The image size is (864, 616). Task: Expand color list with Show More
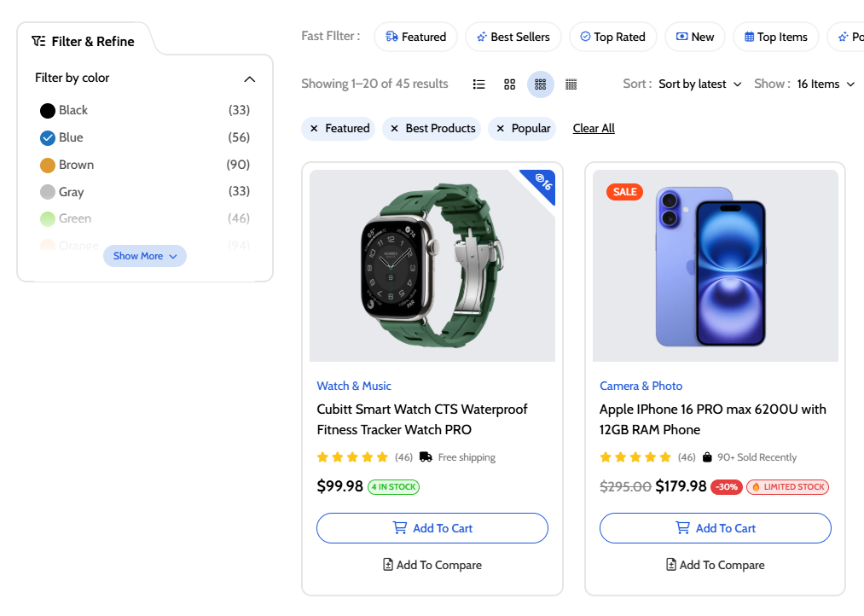(145, 256)
